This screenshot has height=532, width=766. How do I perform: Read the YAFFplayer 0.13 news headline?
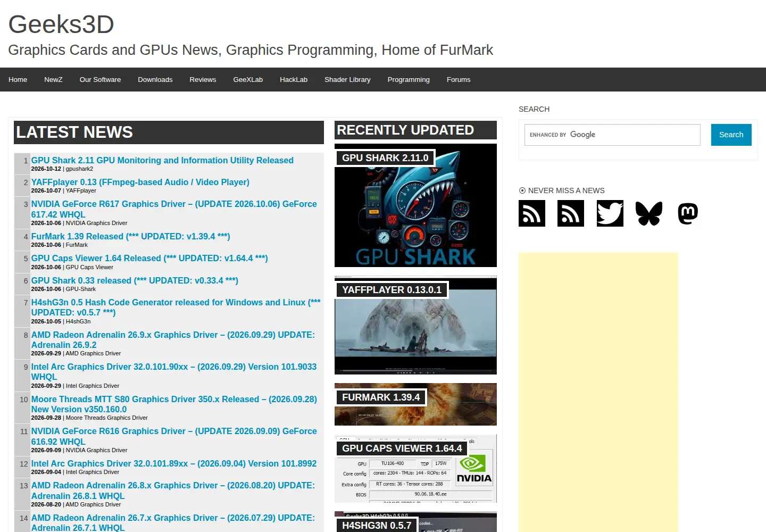click(x=140, y=182)
